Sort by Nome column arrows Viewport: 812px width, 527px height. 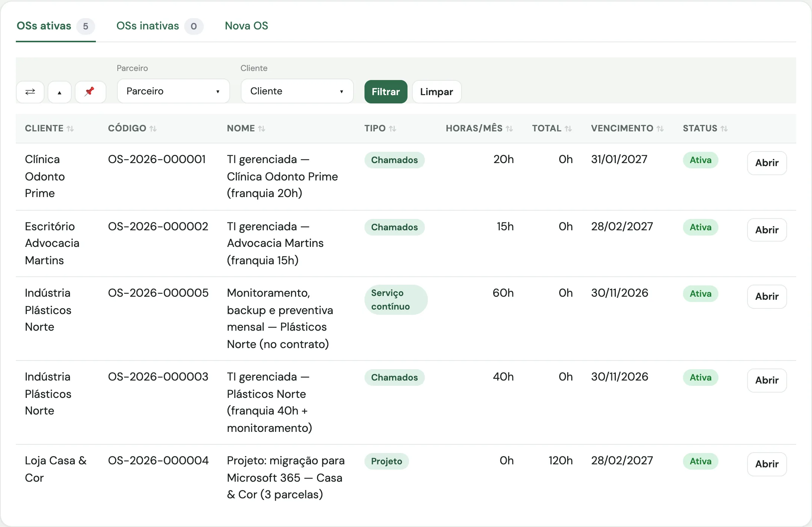(x=261, y=129)
